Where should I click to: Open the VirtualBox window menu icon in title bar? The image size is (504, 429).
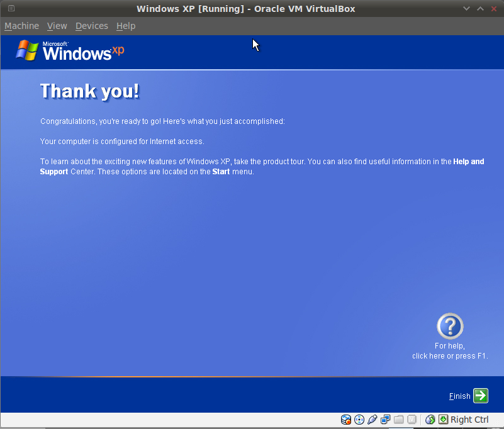click(x=11, y=8)
